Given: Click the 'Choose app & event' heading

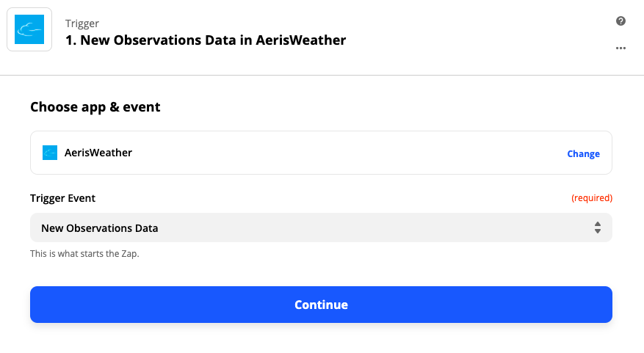Looking at the screenshot, I should click(95, 107).
